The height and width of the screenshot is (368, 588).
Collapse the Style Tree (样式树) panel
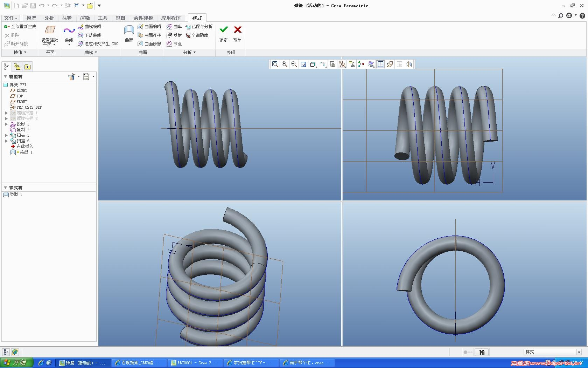[5, 188]
